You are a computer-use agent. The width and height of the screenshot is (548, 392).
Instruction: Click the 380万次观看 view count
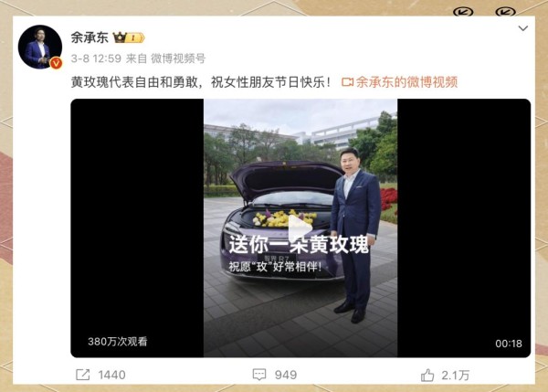pyautogui.click(x=118, y=342)
